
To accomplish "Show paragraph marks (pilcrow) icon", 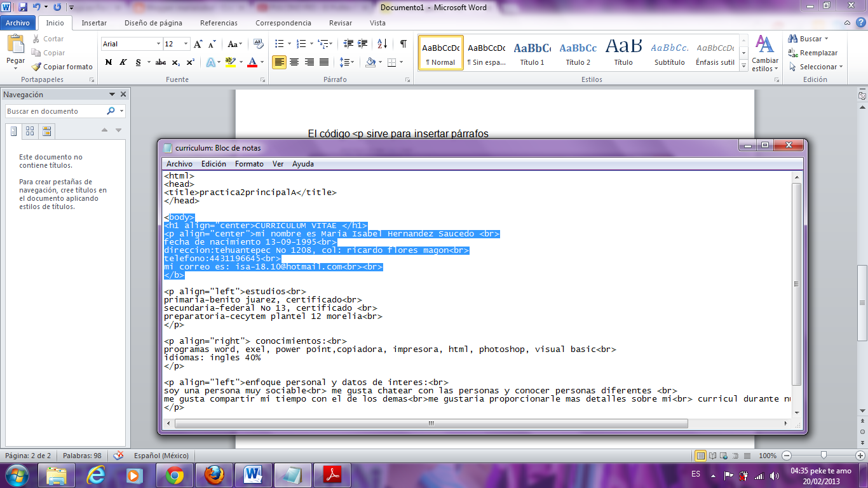I will tap(403, 44).
